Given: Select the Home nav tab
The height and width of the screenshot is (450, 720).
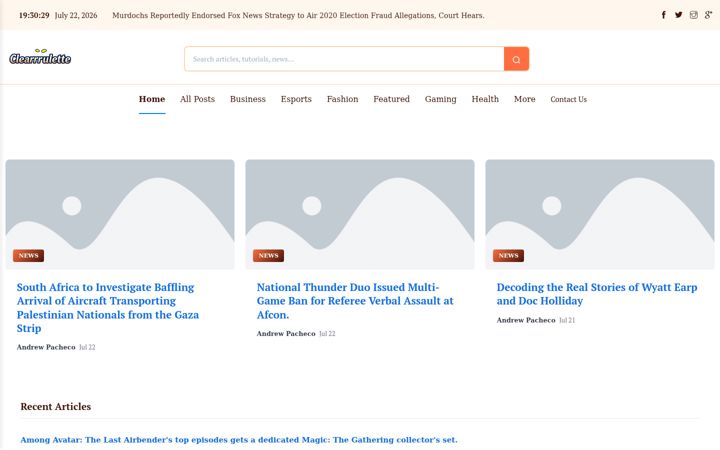Looking at the screenshot, I should pyautogui.click(x=152, y=99).
